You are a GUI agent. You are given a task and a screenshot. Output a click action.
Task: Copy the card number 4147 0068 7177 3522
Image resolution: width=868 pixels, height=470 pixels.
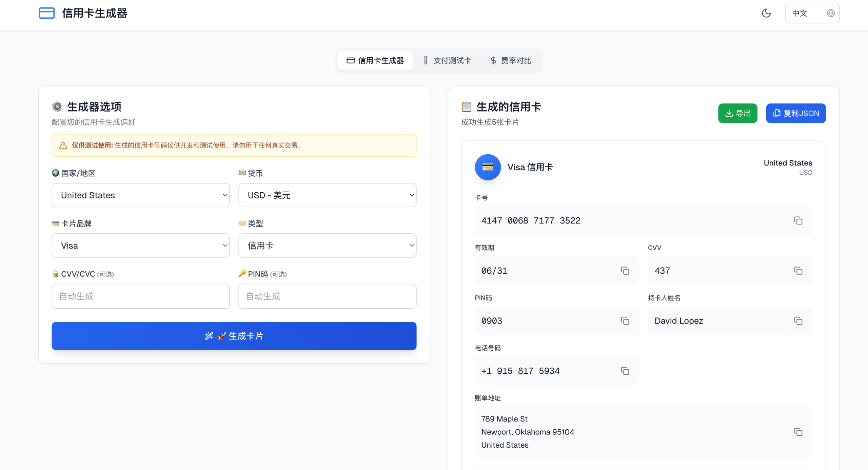tap(798, 221)
